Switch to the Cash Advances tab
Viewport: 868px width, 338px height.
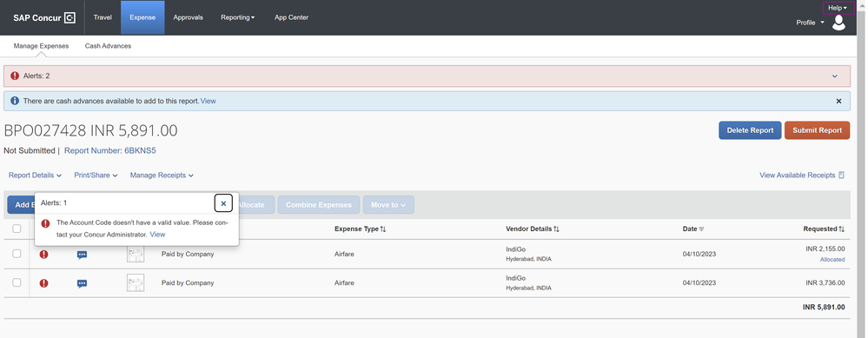point(108,46)
